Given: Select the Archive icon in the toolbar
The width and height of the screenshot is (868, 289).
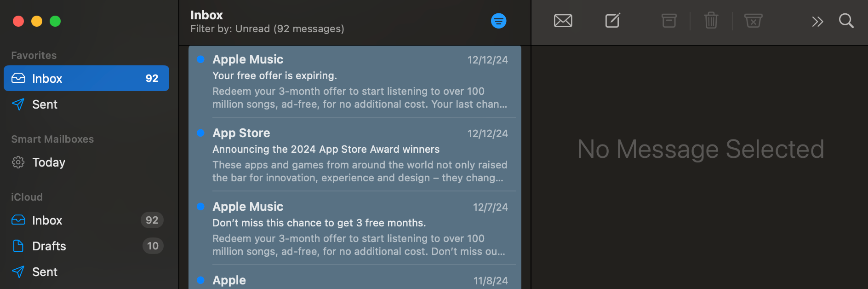Looking at the screenshot, I should tap(669, 20).
